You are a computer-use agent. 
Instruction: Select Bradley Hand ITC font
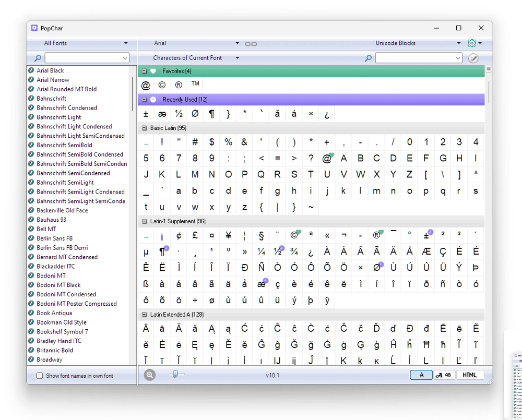point(59,341)
